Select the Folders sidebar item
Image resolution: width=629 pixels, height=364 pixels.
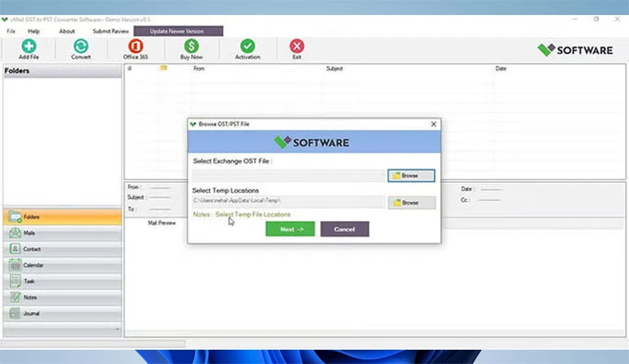click(62, 217)
